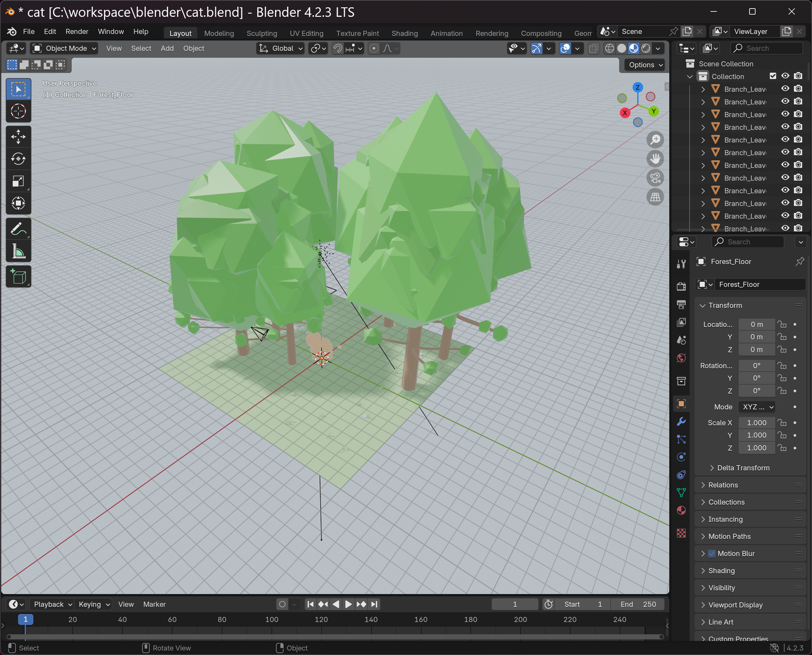812x655 pixels.
Task: Click the pan view hand icon
Action: point(656,158)
